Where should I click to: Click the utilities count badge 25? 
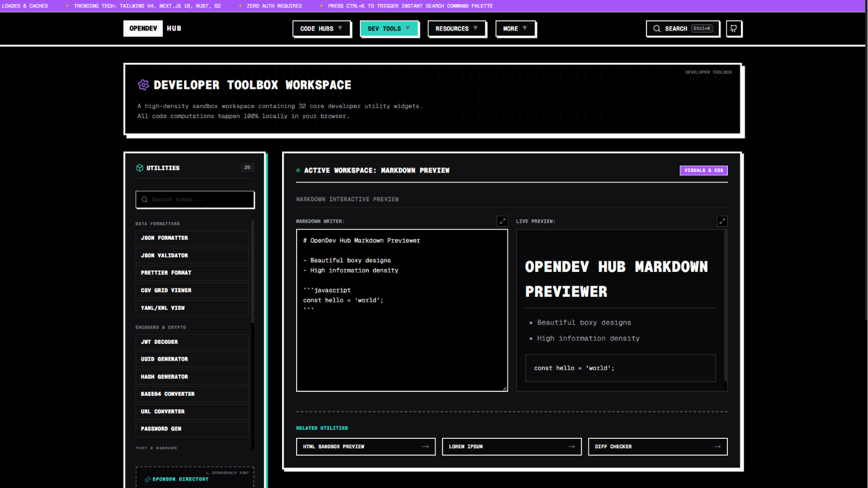(247, 167)
